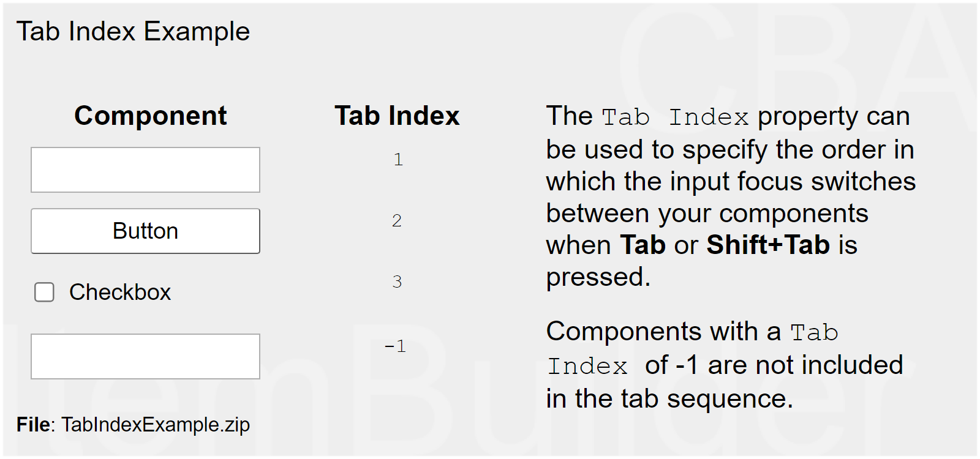The width and height of the screenshot is (980, 459).
Task: Click the Checkbox text label
Action: click(x=119, y=293)
